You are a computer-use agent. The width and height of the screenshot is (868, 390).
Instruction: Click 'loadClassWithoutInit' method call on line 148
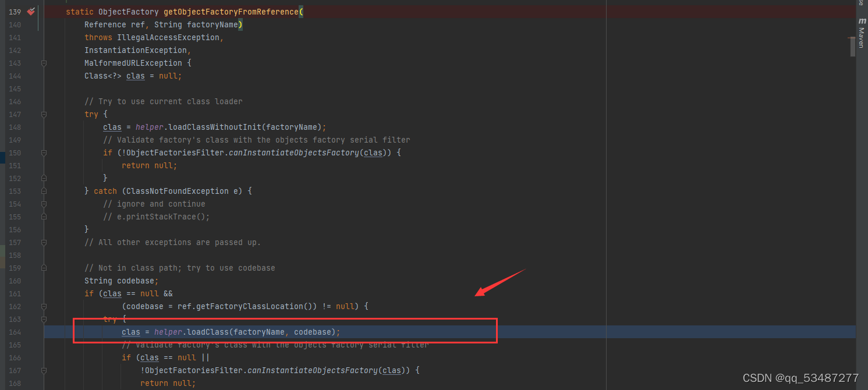215,127
